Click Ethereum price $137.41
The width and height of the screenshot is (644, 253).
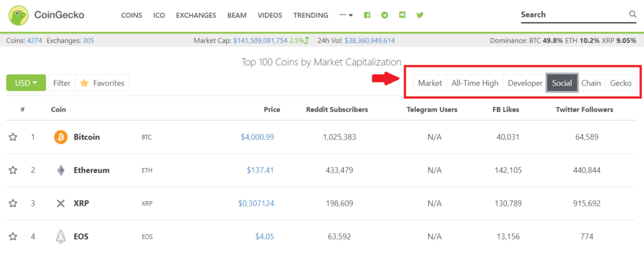(x=260, y=170)
